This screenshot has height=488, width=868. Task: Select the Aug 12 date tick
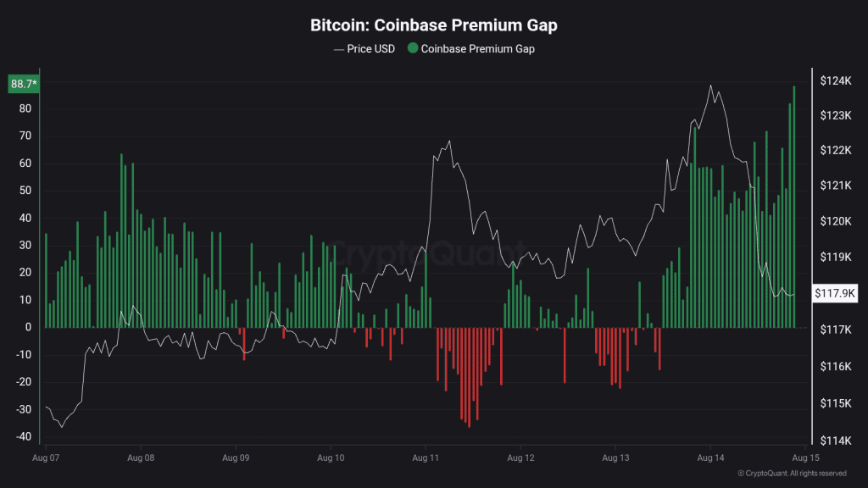[521, 457]
